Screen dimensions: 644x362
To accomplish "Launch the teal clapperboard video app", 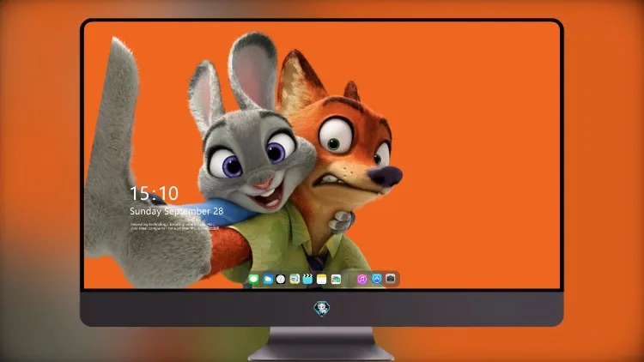I will pos(307,279).
